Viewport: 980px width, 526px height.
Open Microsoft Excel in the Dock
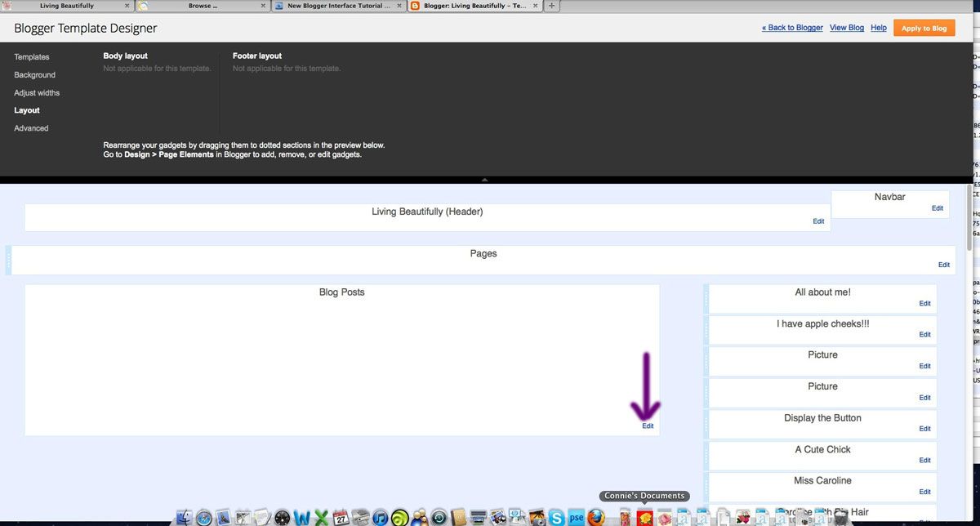pos(322,518)
